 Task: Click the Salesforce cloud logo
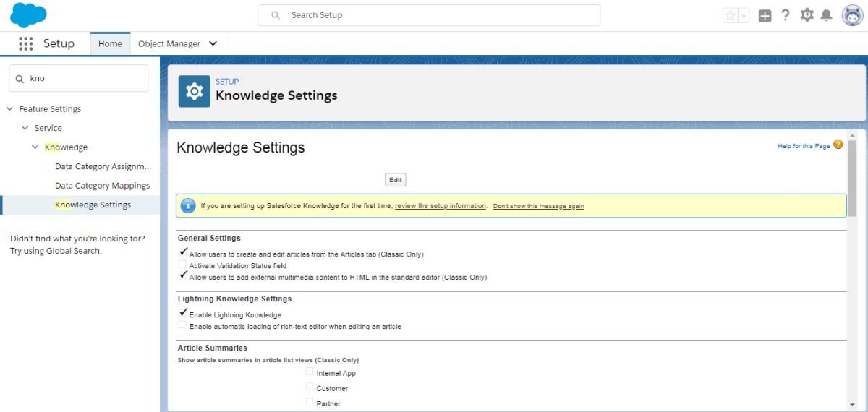click(x=28, y=14)
